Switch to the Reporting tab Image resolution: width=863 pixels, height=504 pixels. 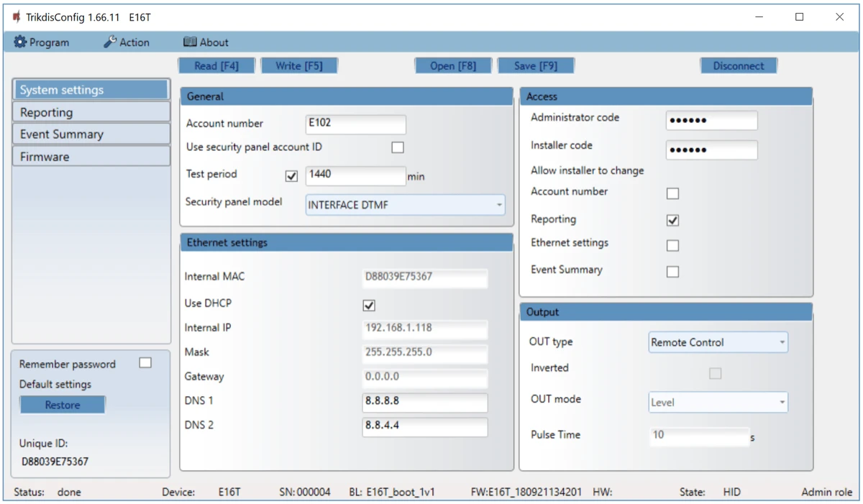pos(91,112)
